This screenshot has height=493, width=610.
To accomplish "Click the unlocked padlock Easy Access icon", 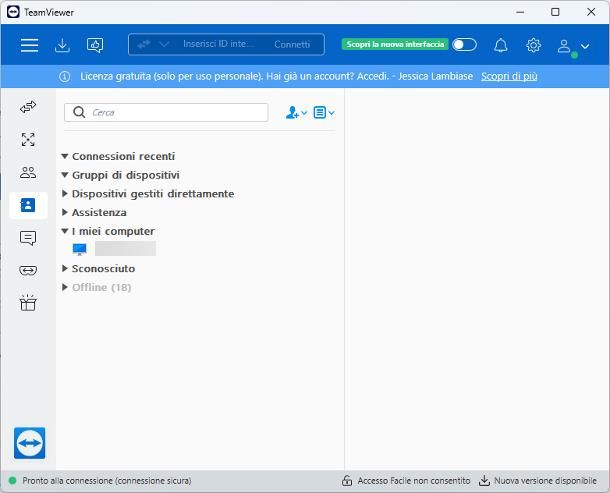I will coord(347,481).
